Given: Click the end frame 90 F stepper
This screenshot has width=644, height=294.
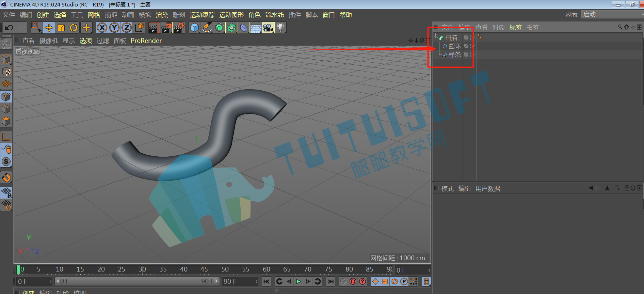Looking at the screenshot, I should [x=256, y=281].
